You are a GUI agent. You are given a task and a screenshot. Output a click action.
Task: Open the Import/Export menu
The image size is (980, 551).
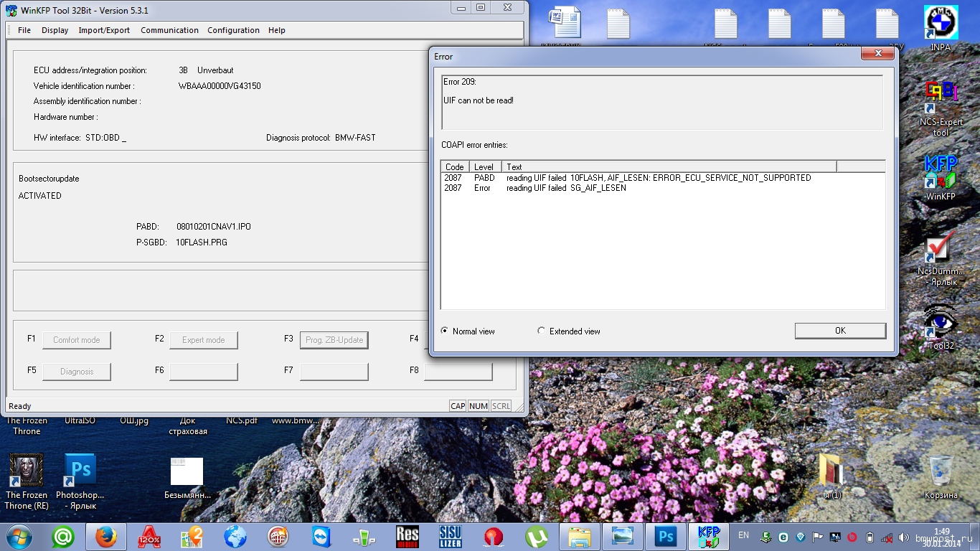104,30
